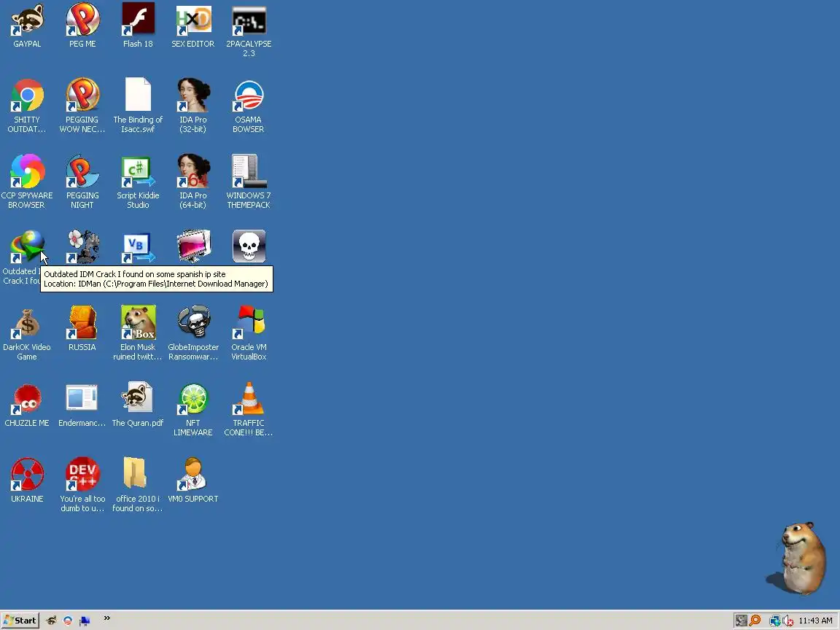Select the Outdated IDM Crack globe icon

[27, 246]
